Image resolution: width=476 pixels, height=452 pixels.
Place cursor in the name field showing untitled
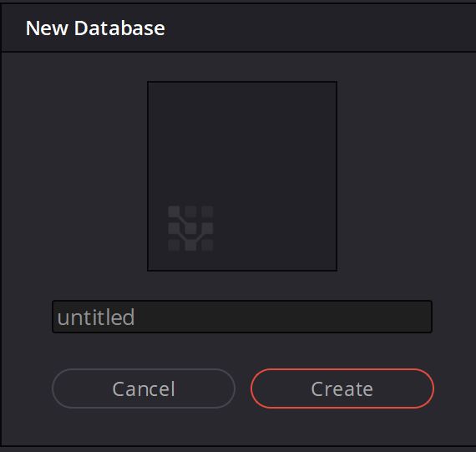tap(242, 317)
